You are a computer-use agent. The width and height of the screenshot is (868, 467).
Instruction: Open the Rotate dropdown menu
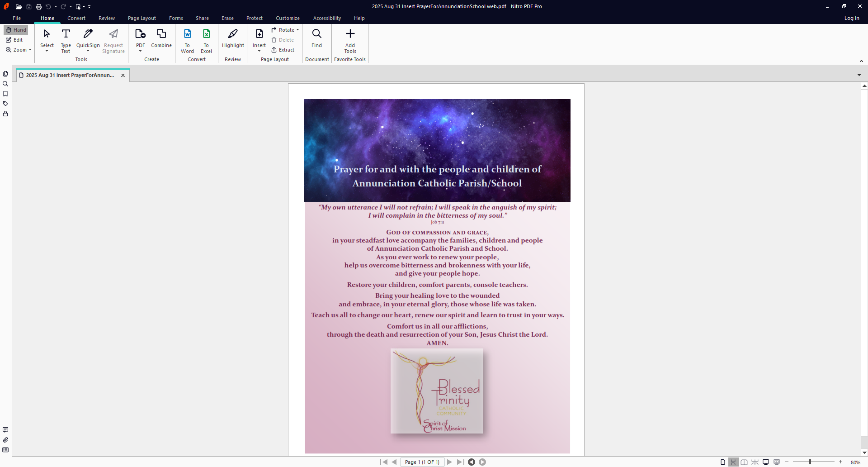[x=297, y=30]
